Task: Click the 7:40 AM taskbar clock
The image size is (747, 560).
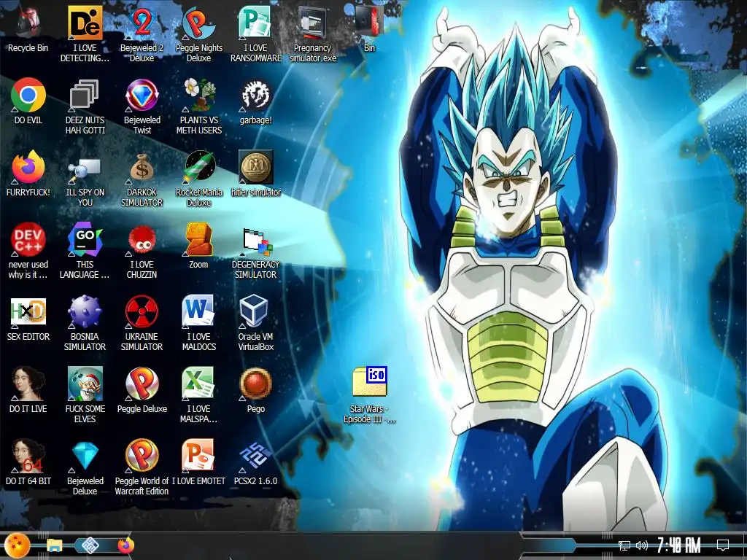Action: point(679,545)
